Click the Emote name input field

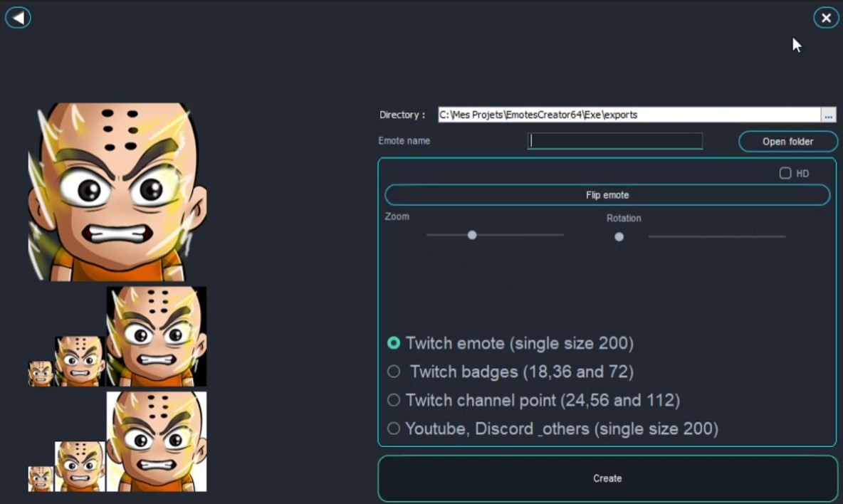tap(614, 141)
